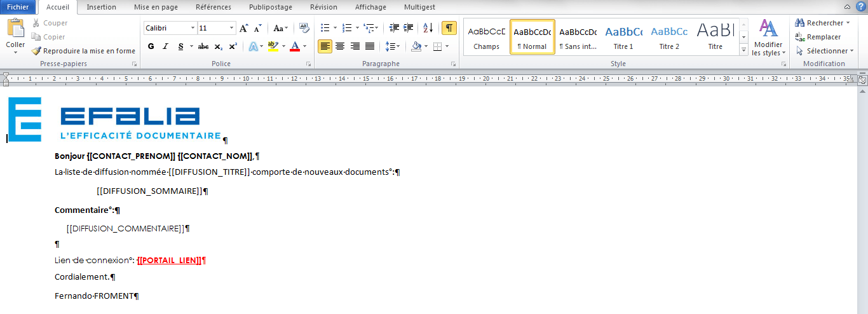This screenshot has height=314, width=868.
Task: Click Reproduire la mise en forme
Action: [83, 51]
